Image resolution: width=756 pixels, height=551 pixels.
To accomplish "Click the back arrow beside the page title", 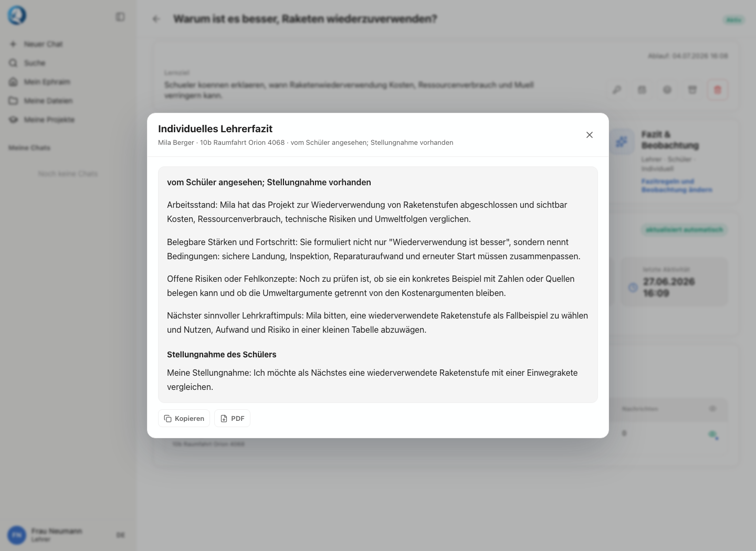I will tap(156, 19).
